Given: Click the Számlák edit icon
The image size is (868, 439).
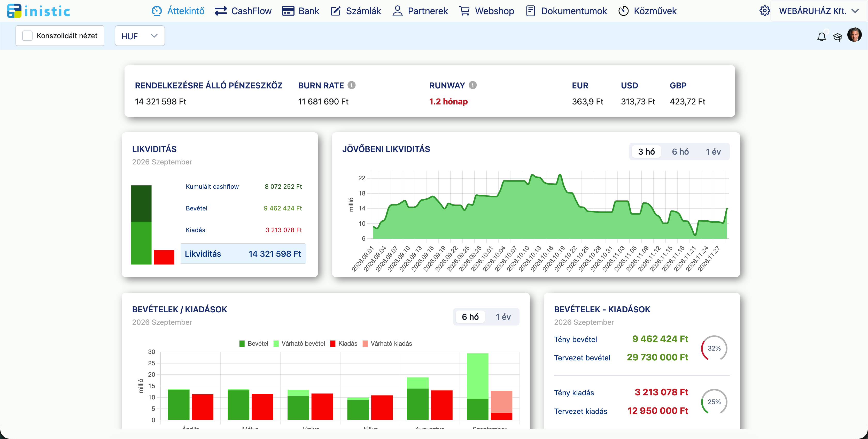Looking at the screenshot, I should [335, 11].
